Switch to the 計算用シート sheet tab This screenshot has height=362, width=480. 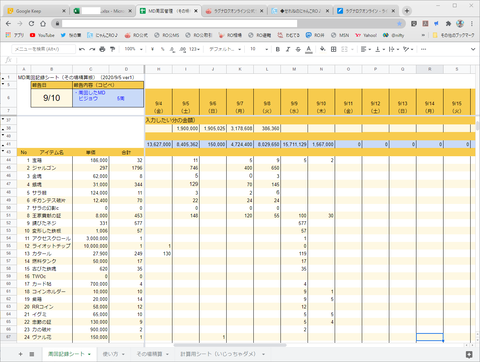pos(222,354)
